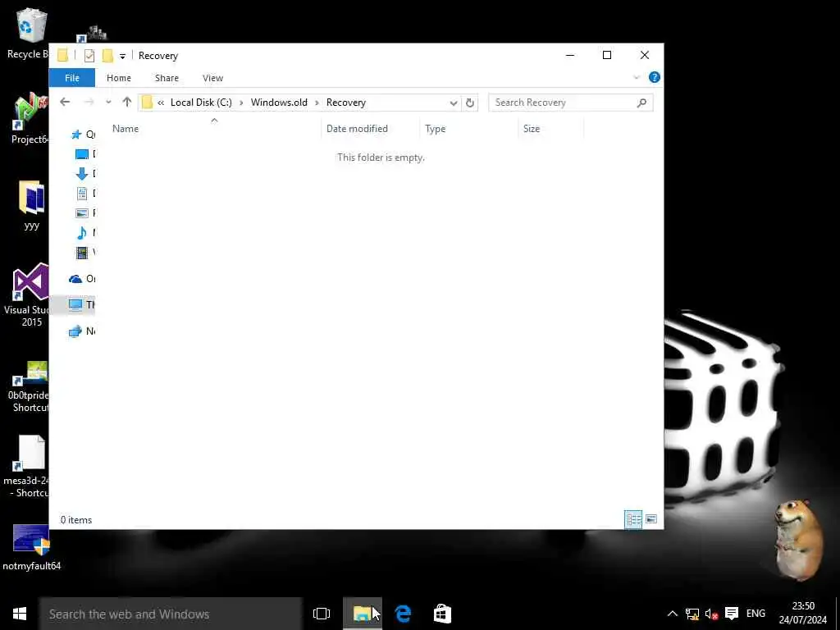Open the File ribbon tab
This screenshot has width=840, height=630.
(x=72, y=78)
